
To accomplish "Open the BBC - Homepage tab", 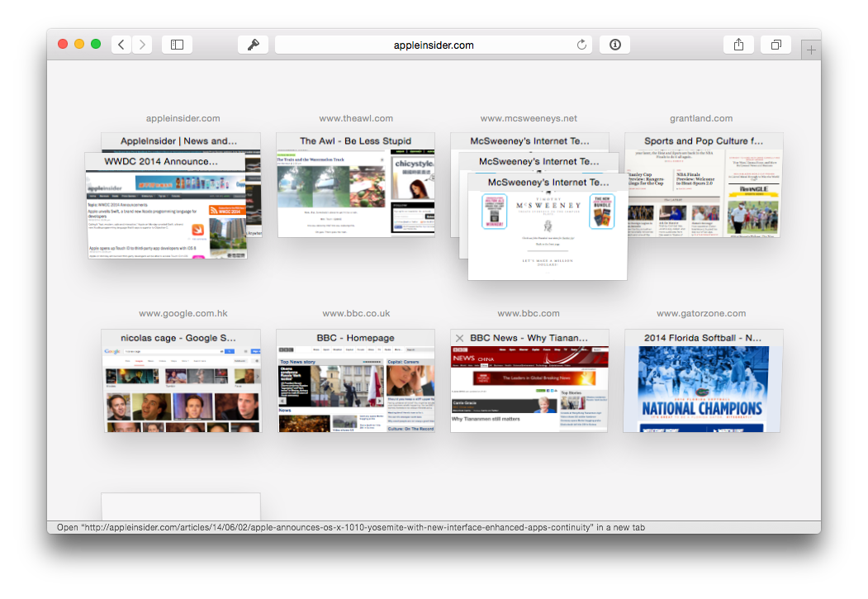I will (x=355, y=381).
